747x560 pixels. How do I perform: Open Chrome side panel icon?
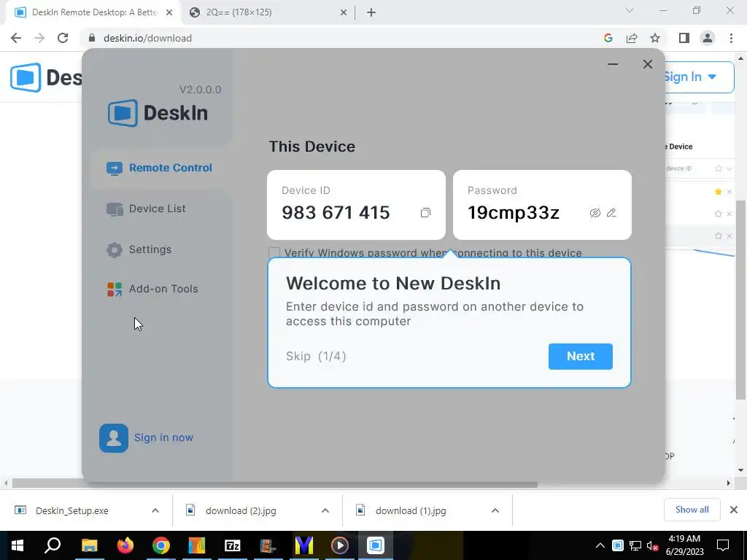684,38
